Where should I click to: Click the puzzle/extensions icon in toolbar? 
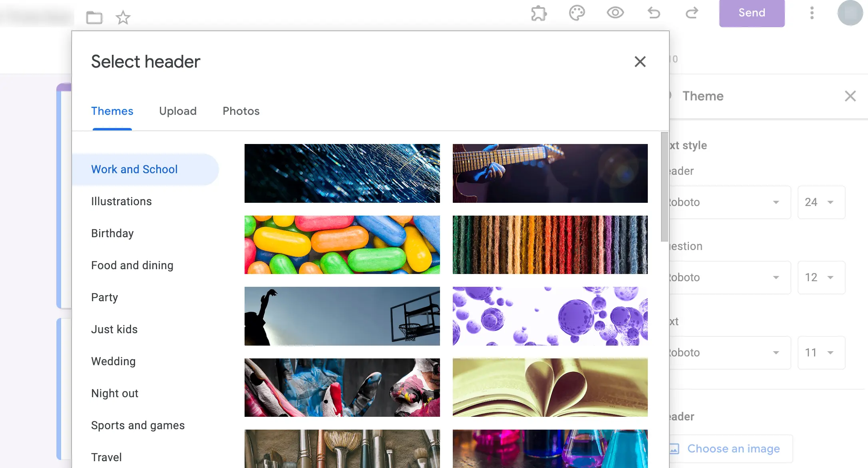pos(538,13)
